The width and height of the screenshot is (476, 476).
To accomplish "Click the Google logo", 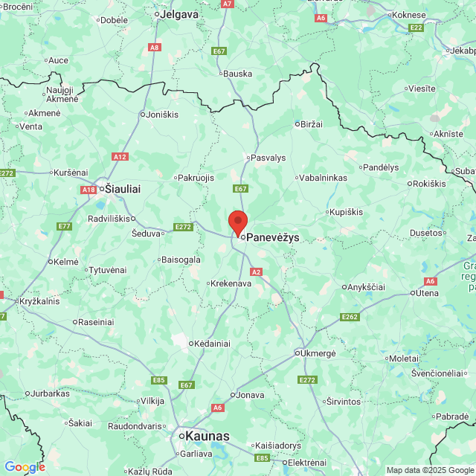I will 25,467.
